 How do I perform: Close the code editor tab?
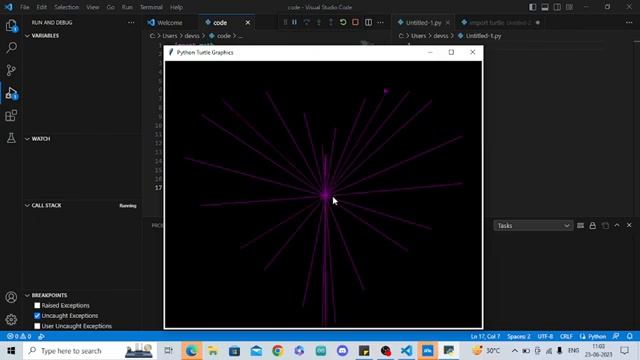tap(248, 22)
